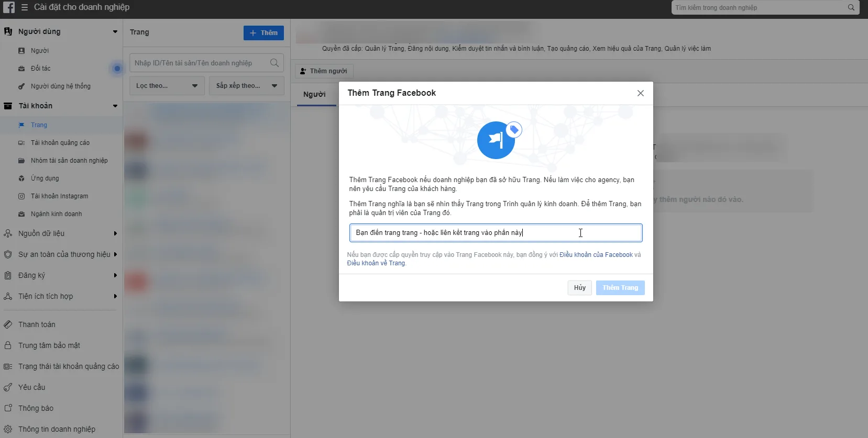The width and height of the screenshot is (868, 438).
Task: Click the Hủy button in dialog
Action: coord(580,288)
